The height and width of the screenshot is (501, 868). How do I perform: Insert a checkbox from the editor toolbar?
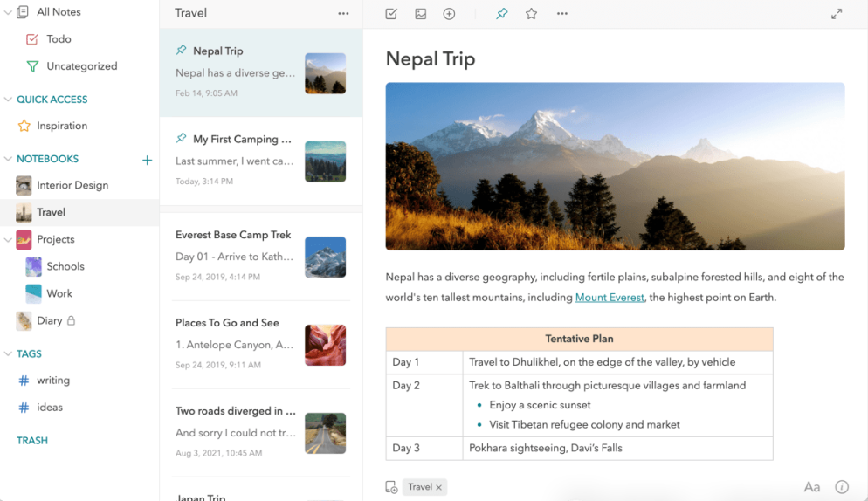pyautogui.click(x=391, y=14)
